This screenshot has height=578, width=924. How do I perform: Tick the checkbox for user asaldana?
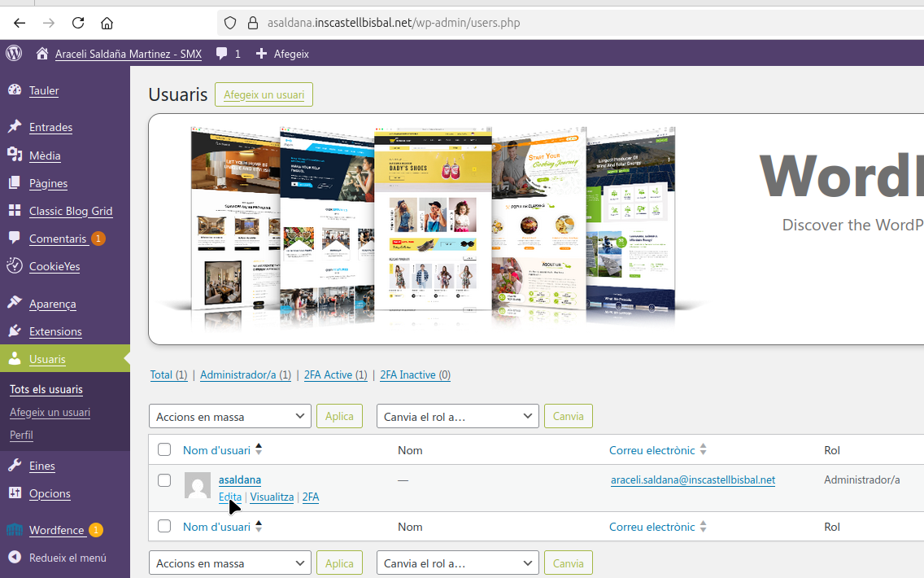coord(164,480)
